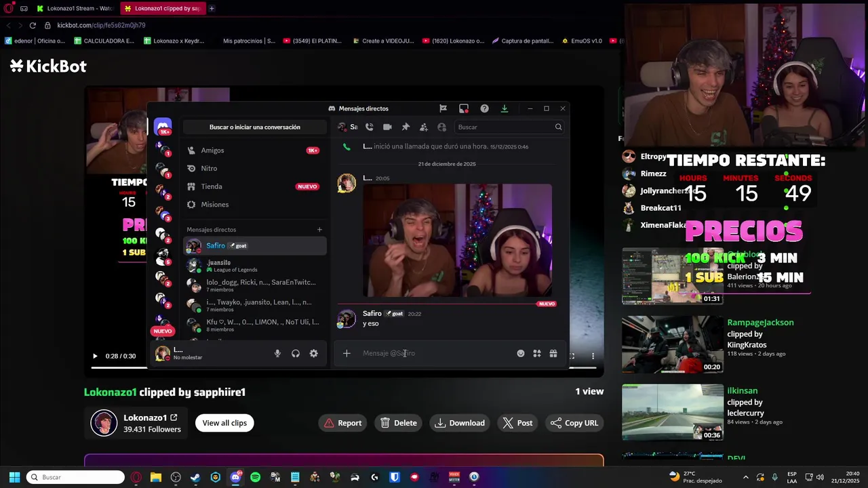Switch to the Lokonazo1 Stream tab
Viewport: 868px width, 488px height.
(x=75, y=8)
